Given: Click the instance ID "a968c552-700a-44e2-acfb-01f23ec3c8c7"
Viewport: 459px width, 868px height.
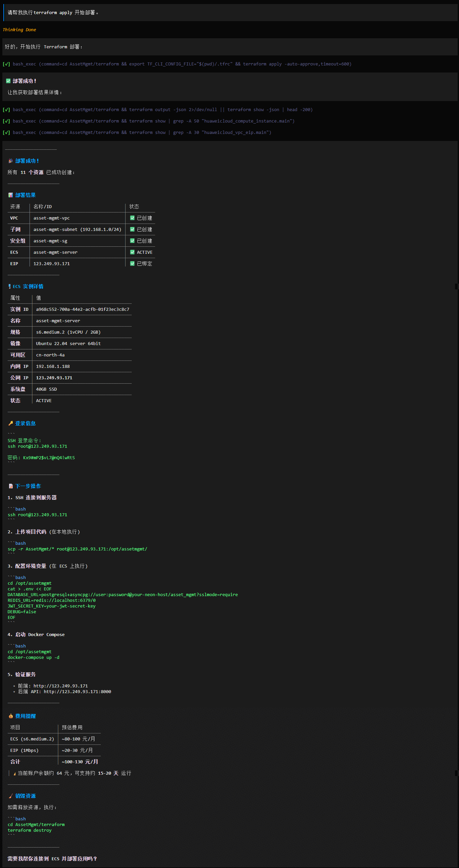Looking at the screenshot, I should 83,309.
